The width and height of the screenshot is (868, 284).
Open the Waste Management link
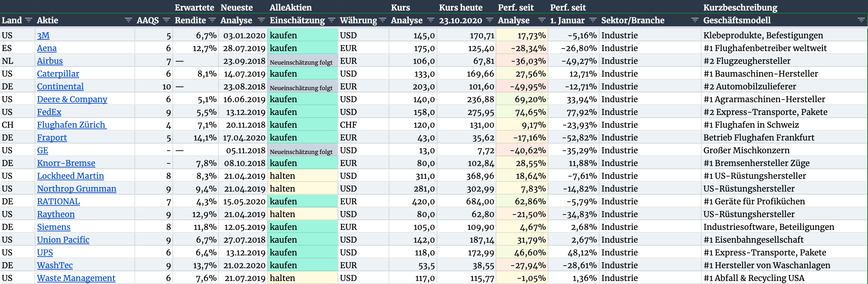[x=76, y=278]
